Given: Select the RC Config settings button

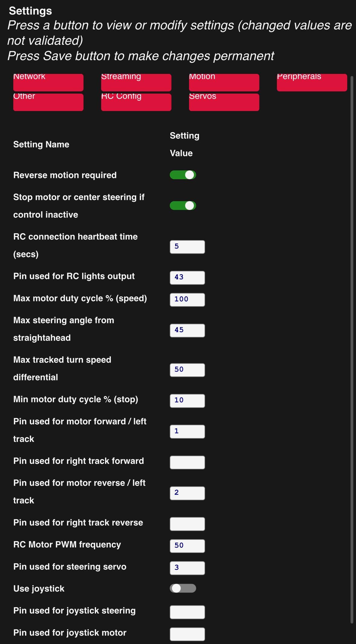Looking at the screenshot, I should (136, 102).
